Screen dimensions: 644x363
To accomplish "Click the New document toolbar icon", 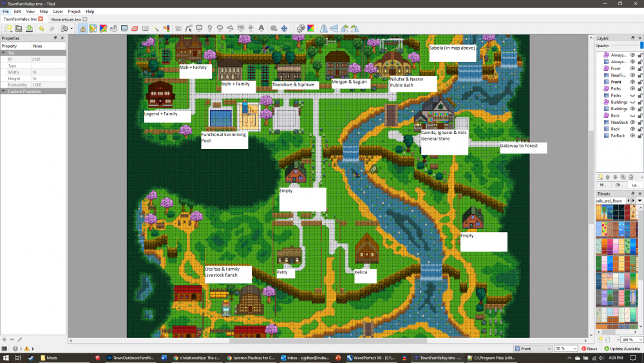I will [8, 28].
